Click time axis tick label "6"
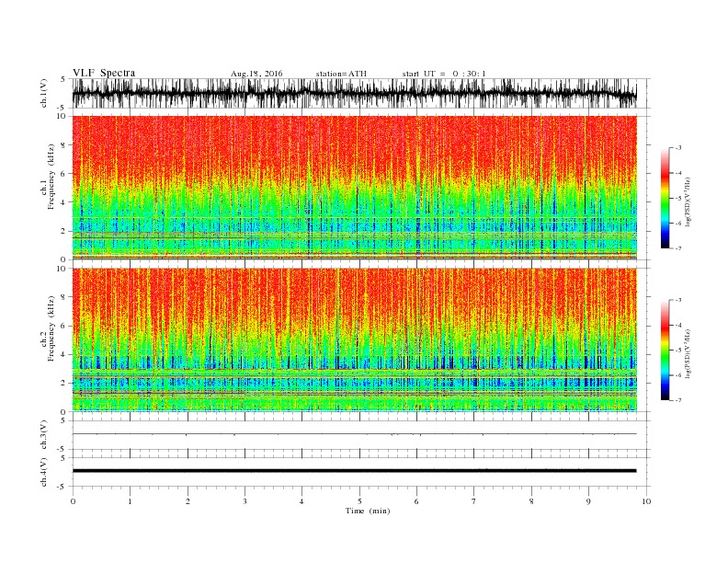 pos(416,501)
